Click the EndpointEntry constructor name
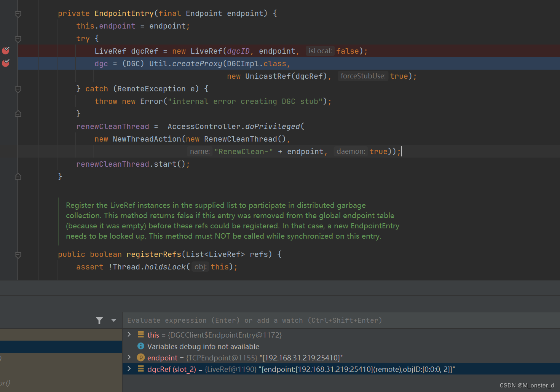This screenshot has height=392, width=560. tap(124, 13)
